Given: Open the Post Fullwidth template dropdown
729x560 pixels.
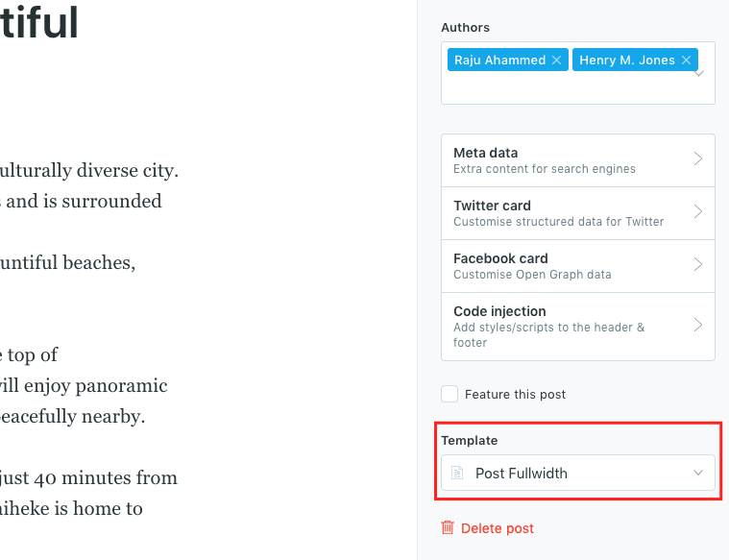Looking at the screenshot, I should pyautogui.click(x=576, y=474).
